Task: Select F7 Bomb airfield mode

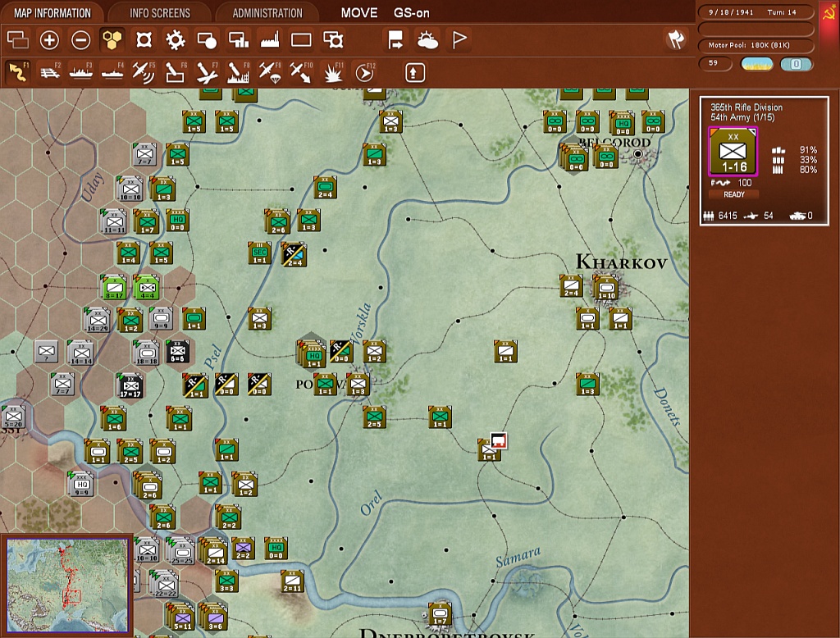Action: coord(207,72)
